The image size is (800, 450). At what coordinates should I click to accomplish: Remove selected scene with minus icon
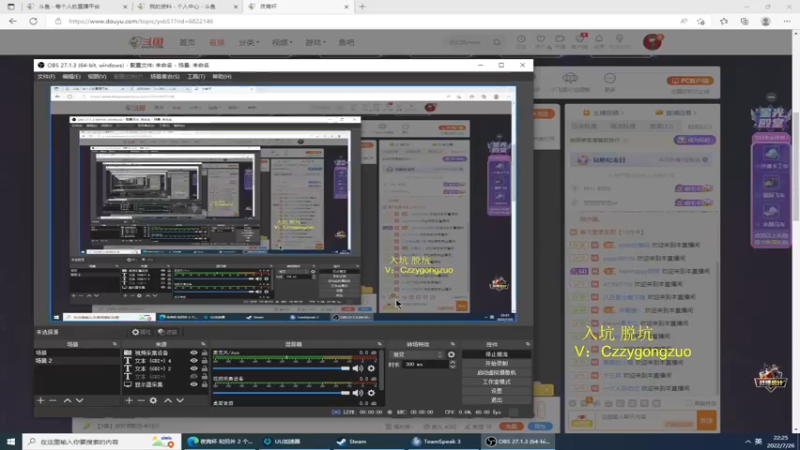tap(53, 401)
